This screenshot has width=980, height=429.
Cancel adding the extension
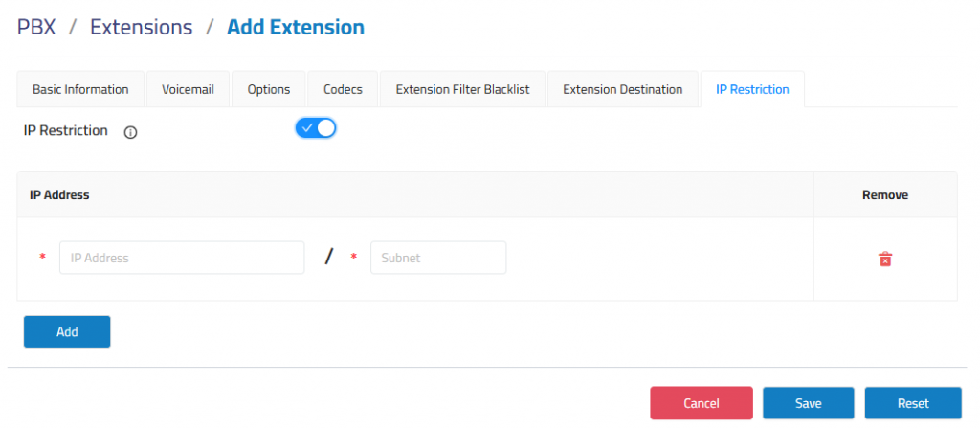coord(702,403)
